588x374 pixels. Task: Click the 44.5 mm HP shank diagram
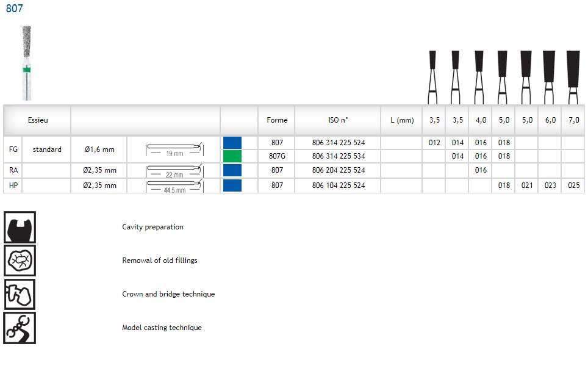[x=174, y=185]
